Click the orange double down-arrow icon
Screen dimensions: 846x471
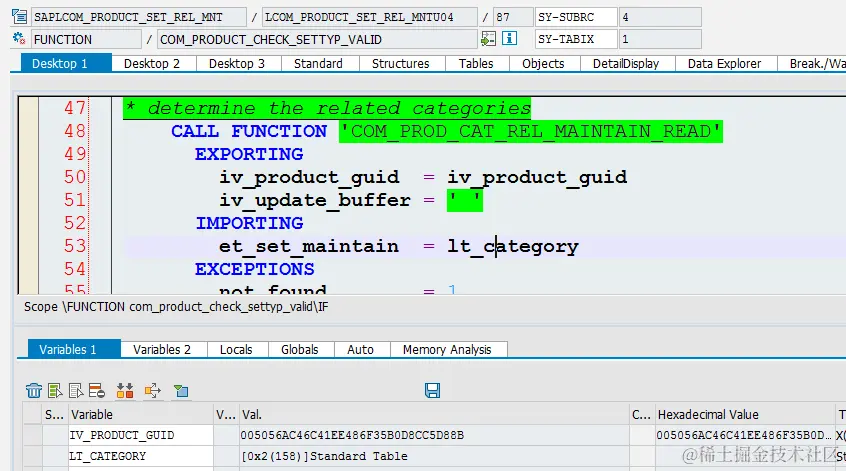[x=125, y=390]
